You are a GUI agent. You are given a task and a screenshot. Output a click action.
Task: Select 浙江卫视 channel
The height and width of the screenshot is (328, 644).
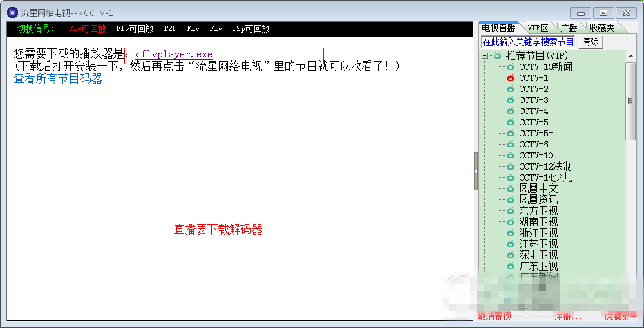pos(538,233)
